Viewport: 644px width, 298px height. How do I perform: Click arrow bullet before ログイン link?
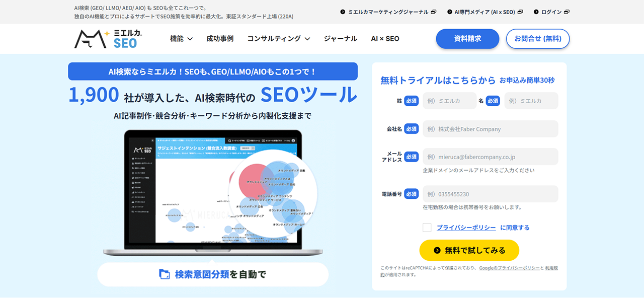(536, 12)
